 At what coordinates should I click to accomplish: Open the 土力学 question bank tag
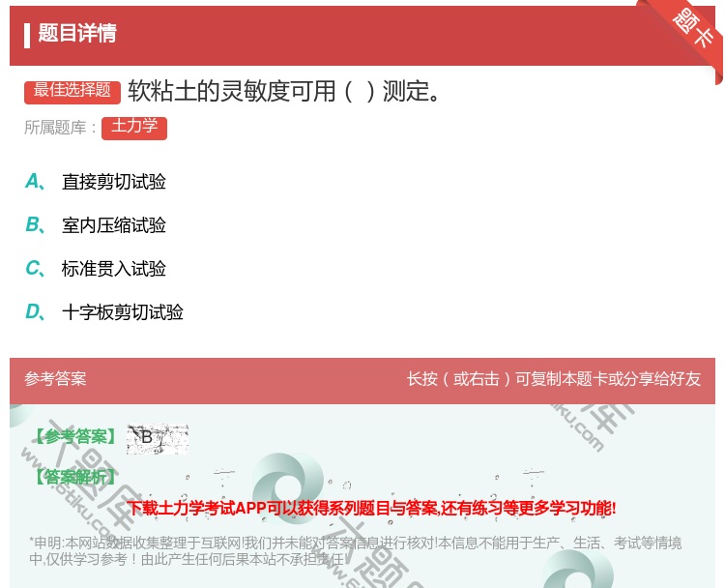click(x=134, y=128)
